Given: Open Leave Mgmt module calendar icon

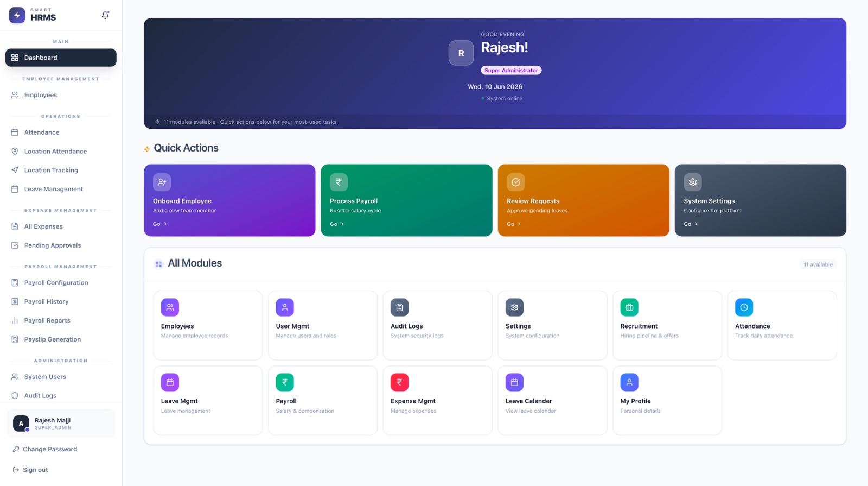Looking at the screenshot, I should point(170,382).
